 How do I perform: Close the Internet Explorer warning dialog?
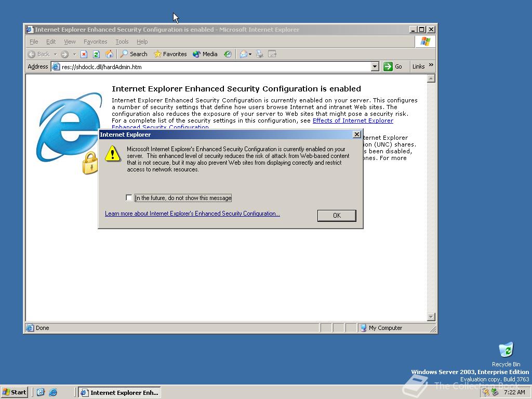click(356, 135)
